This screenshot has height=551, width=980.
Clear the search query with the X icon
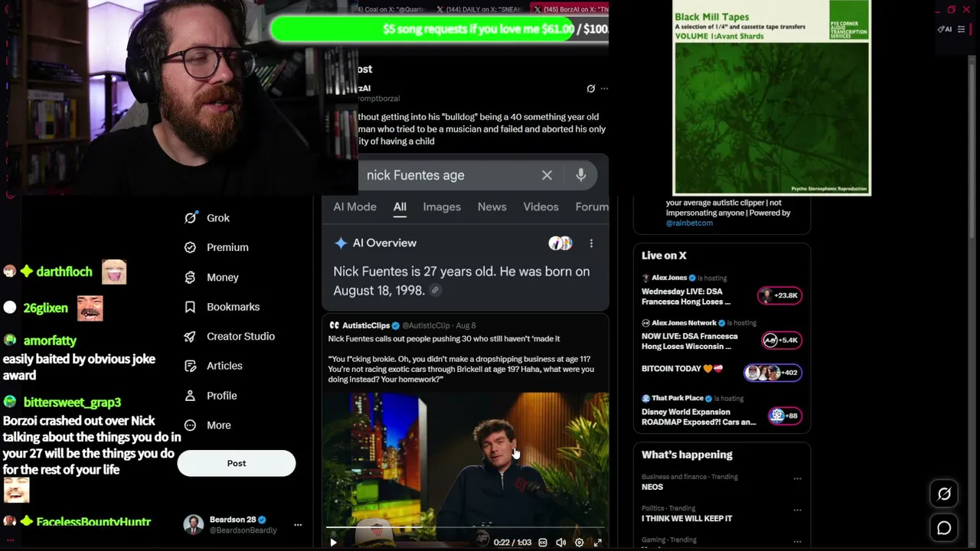click(x=547, y=175)
